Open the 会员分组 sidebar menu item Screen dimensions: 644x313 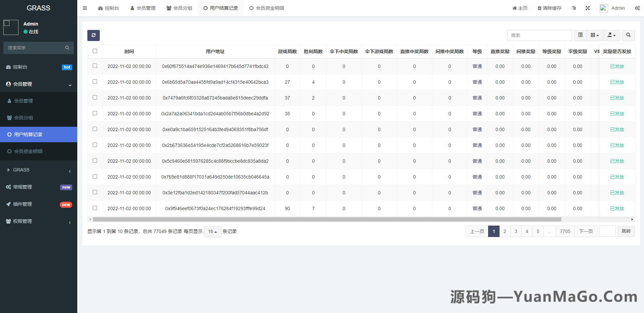point(24,118)
